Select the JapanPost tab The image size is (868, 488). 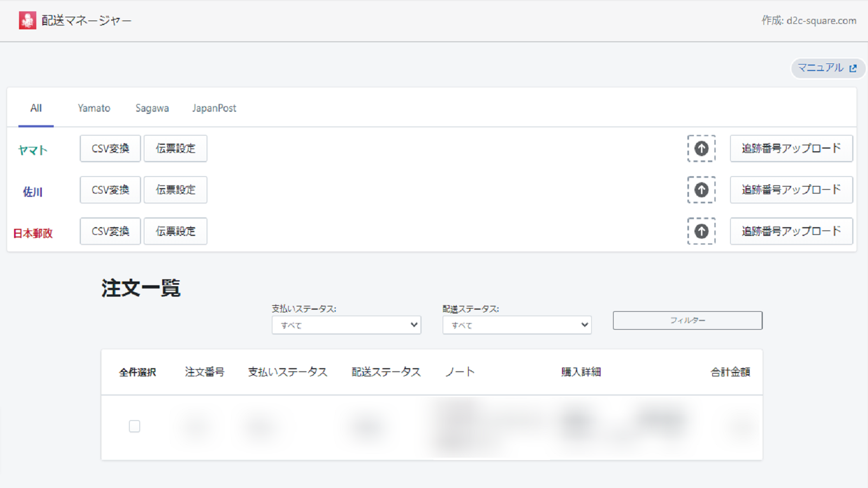click(214, 108)
